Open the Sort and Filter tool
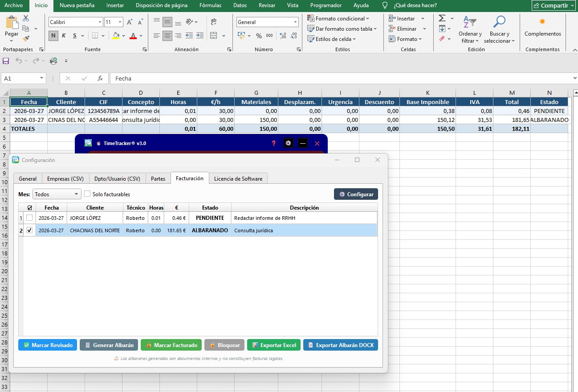The width and height of the screenshot is (578, 392). [x=470, y=29]
